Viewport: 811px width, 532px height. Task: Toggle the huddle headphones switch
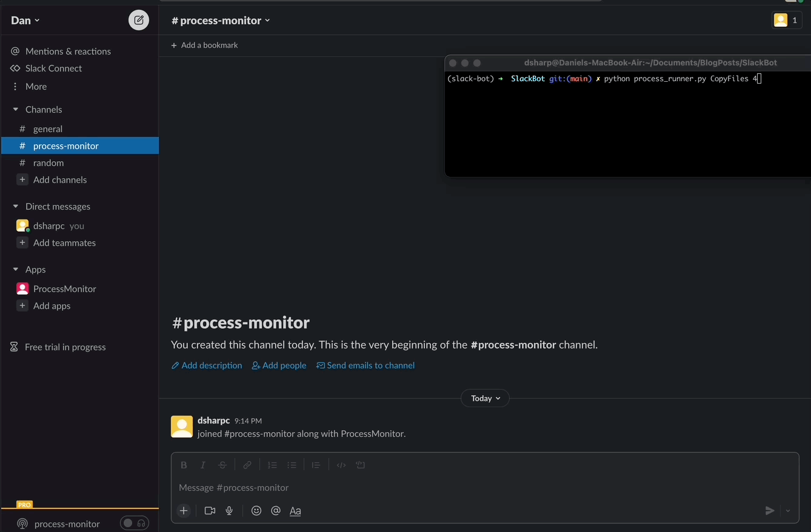click(134, 524)
